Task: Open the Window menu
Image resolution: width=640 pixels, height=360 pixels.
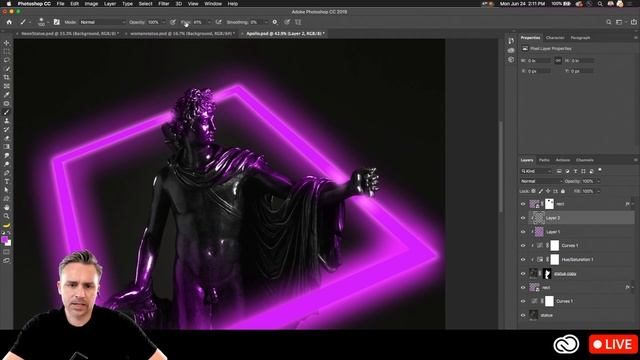Action: click(213, 4)
